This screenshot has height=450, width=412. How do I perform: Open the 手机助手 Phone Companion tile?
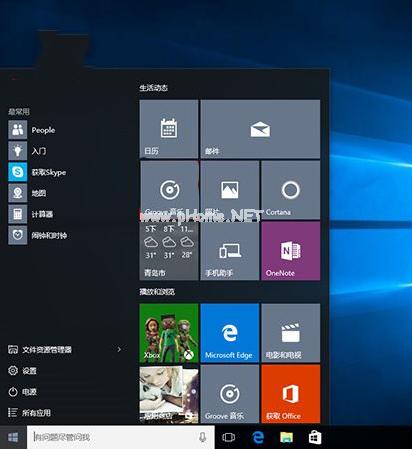(x=230, y=251)
